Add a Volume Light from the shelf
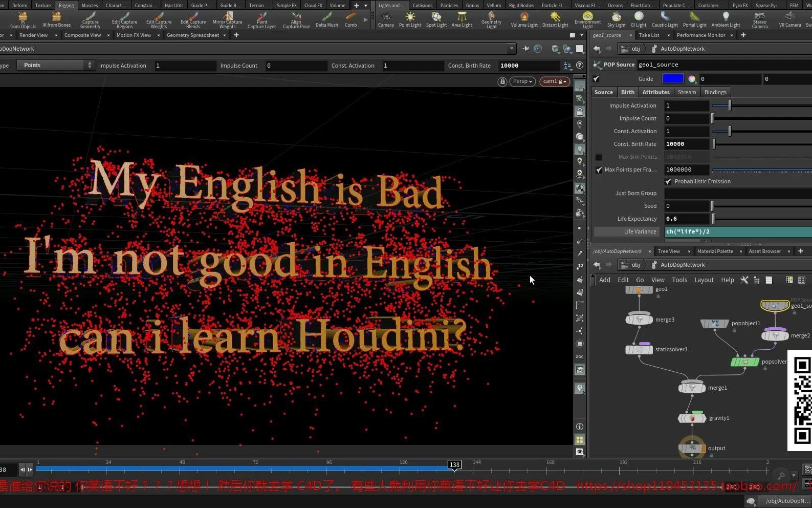The height and width of the screenshot is (508, 812). [524, 20]
